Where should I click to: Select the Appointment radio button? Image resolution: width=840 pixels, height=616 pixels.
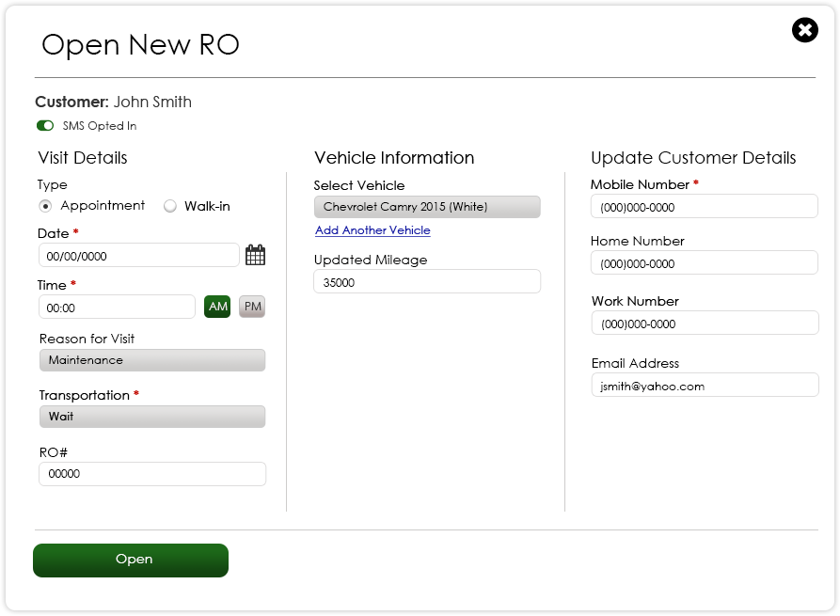pos(45,206)
